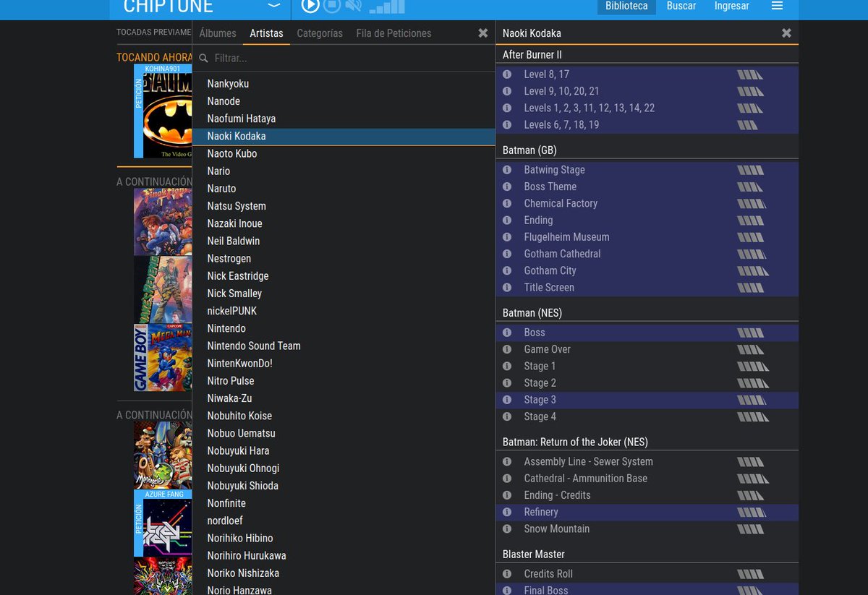The width and height of the screenshot is (868, 595).
Task: Open the Biblioteca section
Action: click(626, 6)
